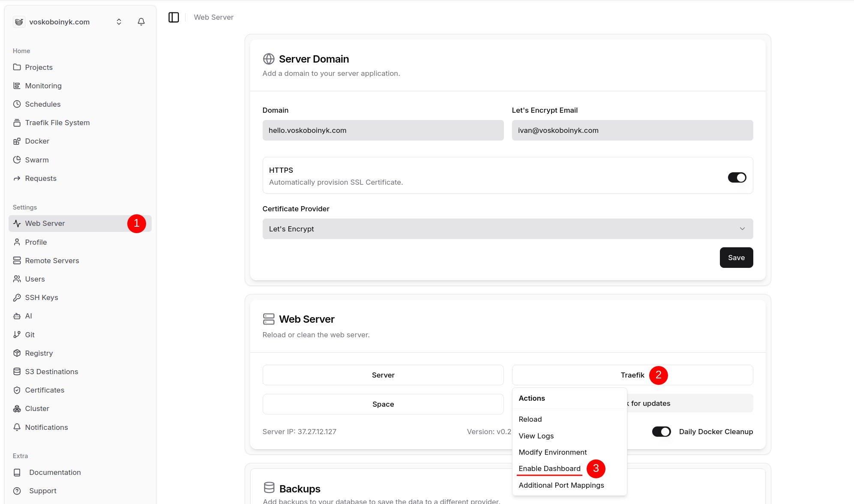This screenshot has height=504, width=854.
Task: Open SSH Keys settings
Action: tap(80, 297)
